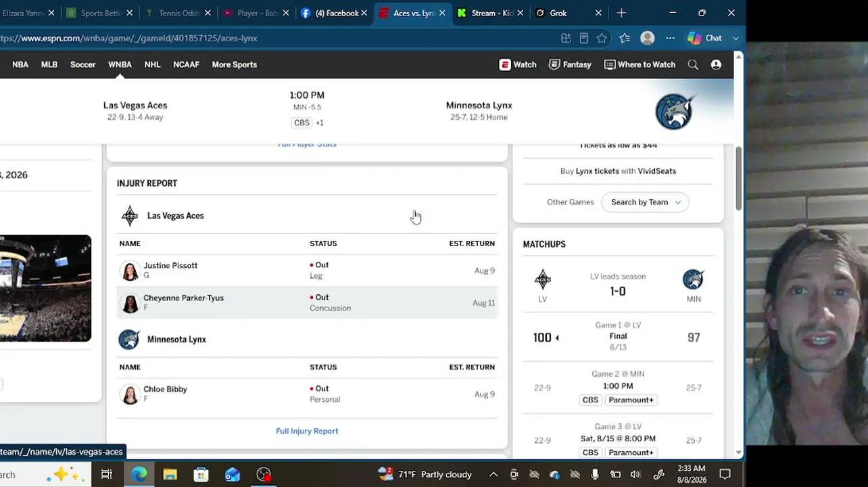Click the Las Vegas Aces team name in scoreboard
The image size is (868, 487).
coord(135,106)
